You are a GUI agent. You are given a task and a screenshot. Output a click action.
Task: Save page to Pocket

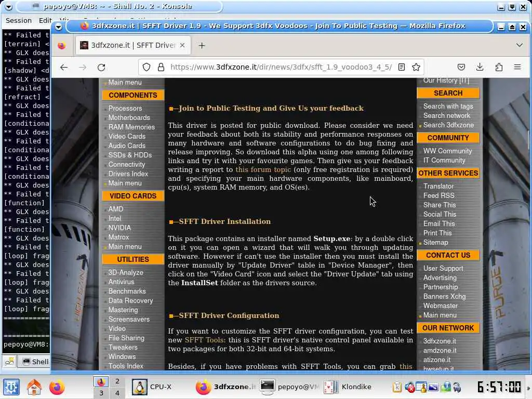point(461,67)
